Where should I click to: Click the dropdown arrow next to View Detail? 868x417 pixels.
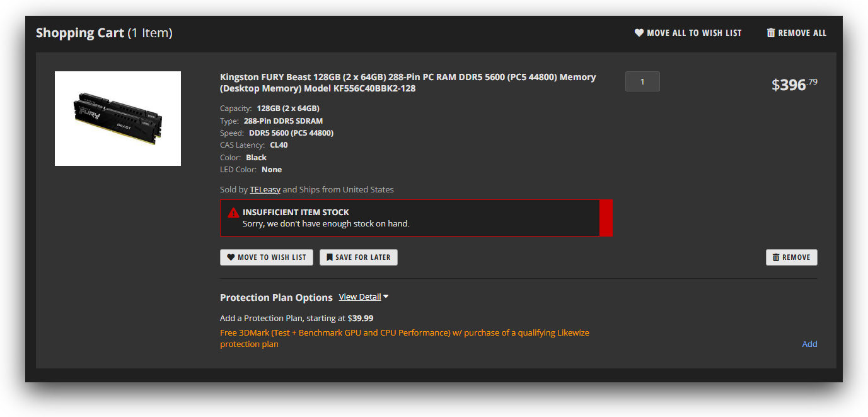click(x=386, y=297)
